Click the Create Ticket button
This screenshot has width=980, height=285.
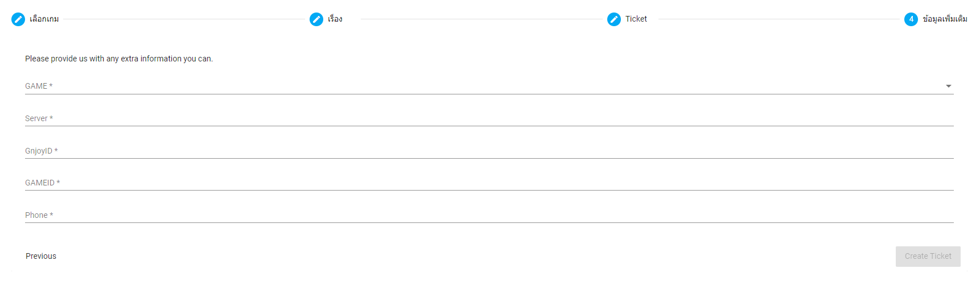pos(928,257)
